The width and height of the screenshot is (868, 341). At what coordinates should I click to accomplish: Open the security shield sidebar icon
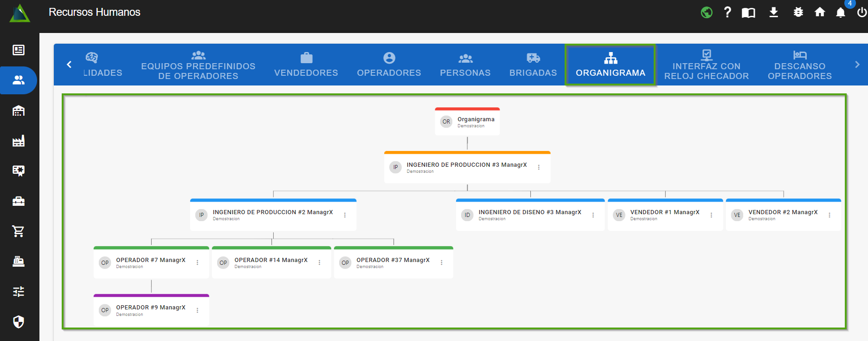click(x=19, y=321)
